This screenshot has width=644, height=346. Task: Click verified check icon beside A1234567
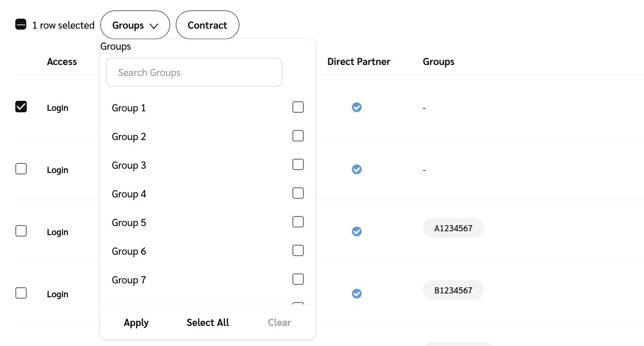[x=356, y=232]
